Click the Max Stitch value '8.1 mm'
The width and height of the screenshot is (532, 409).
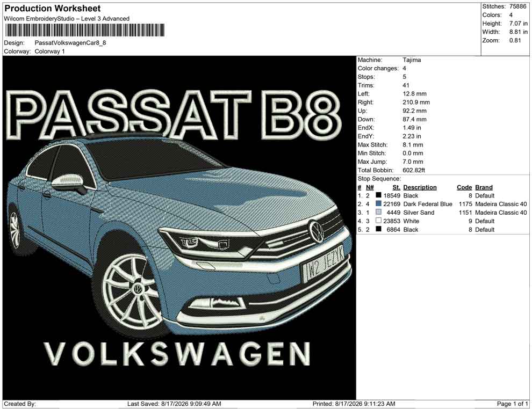(x=413, y=145)
